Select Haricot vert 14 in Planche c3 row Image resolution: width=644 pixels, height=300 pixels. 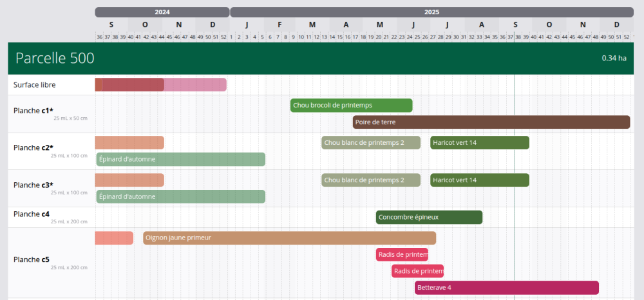click(479, 180)
